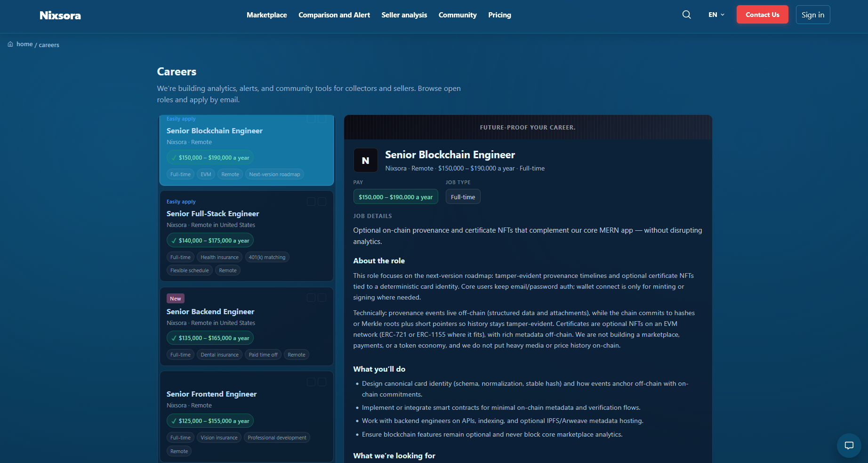The width and height of the screenshot is (868, 463).
Task: Click right square icon on Senior Full-Stack Engineer card
Action: tap(322, 202)
